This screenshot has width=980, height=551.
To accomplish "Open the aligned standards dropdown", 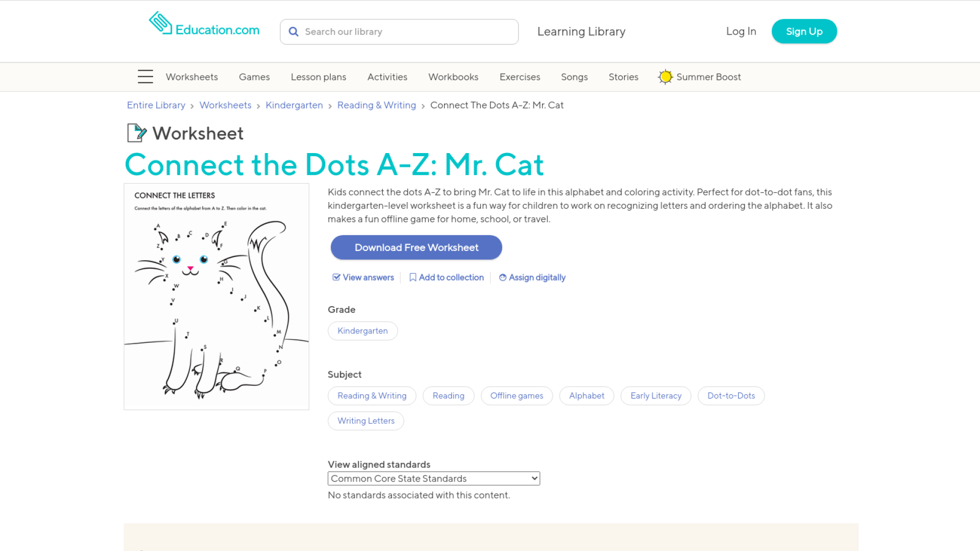I will (433, 479).
